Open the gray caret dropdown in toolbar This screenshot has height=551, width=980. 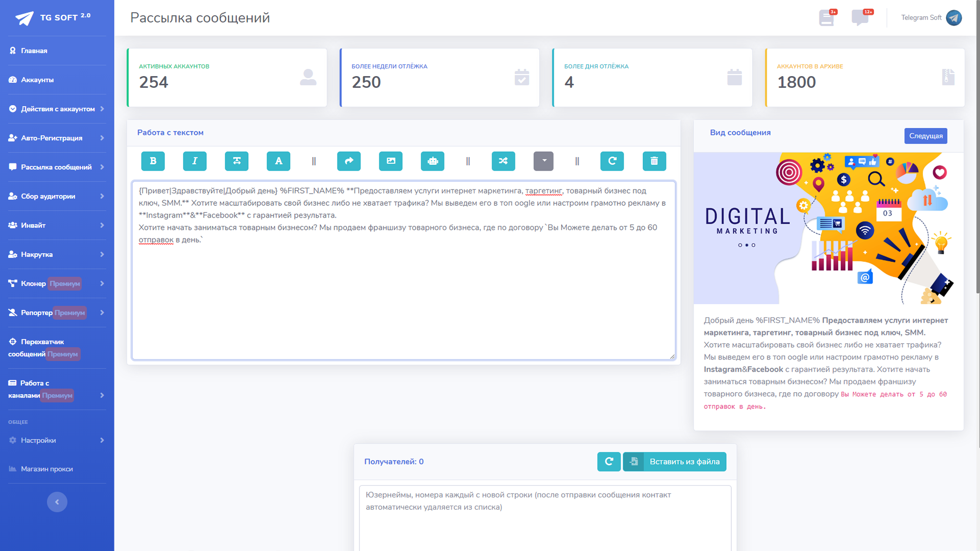coord(543,161)
